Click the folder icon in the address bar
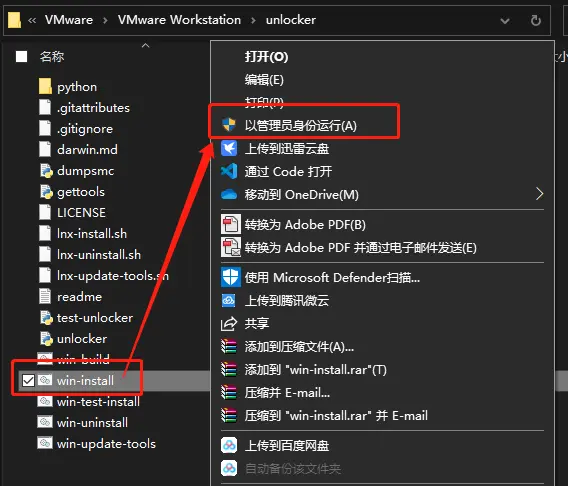The width and height of the screenshot is (568, 486). coord(14,20)
